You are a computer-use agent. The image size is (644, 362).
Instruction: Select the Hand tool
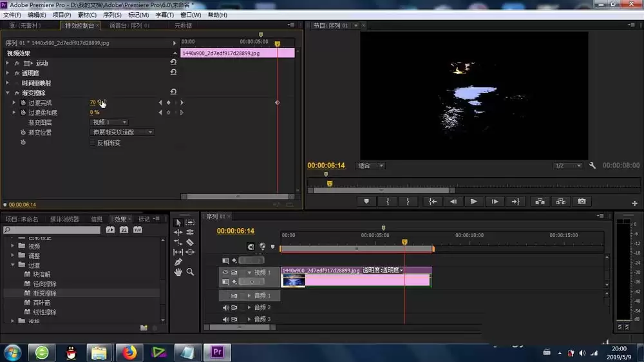178,272
